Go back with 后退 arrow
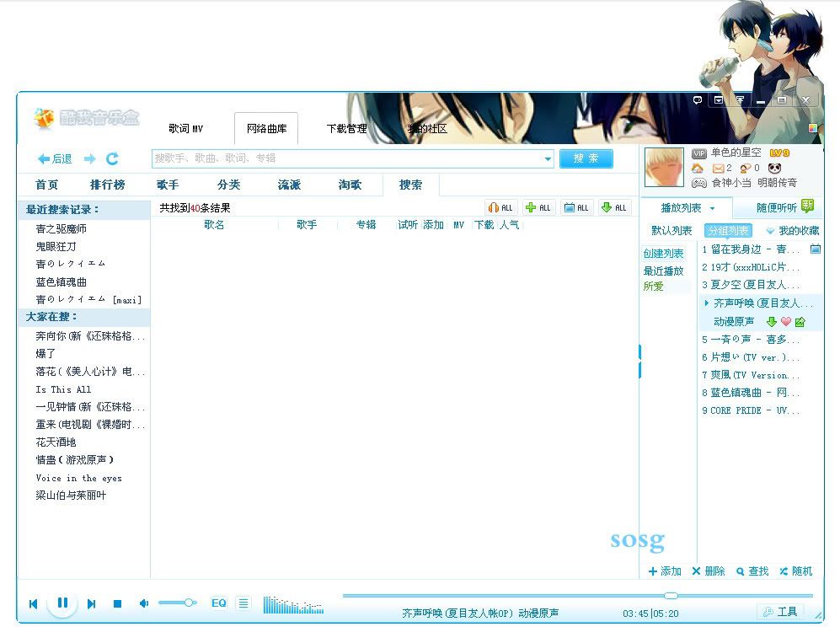This screenshot has width=840, height=627. 55,158
